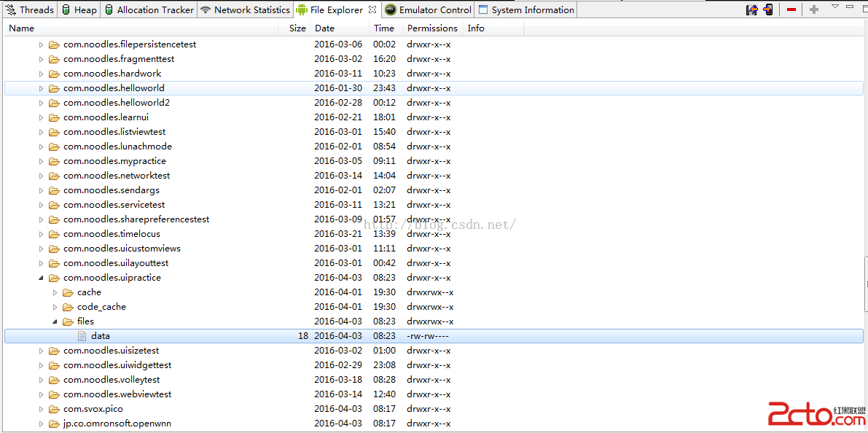Image resolution: width=868 pixels, height=433 pixels.
Task: Sort by the Size column header
Action: (294, 28)
